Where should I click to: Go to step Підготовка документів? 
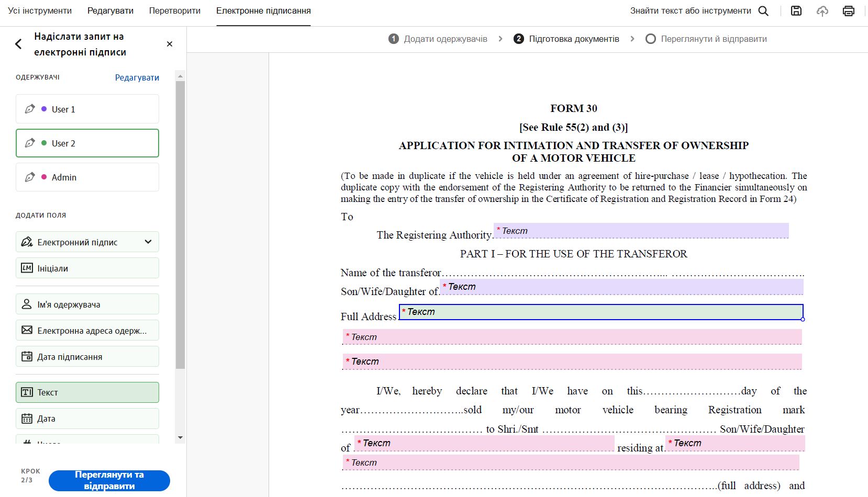tap(566, 39)
